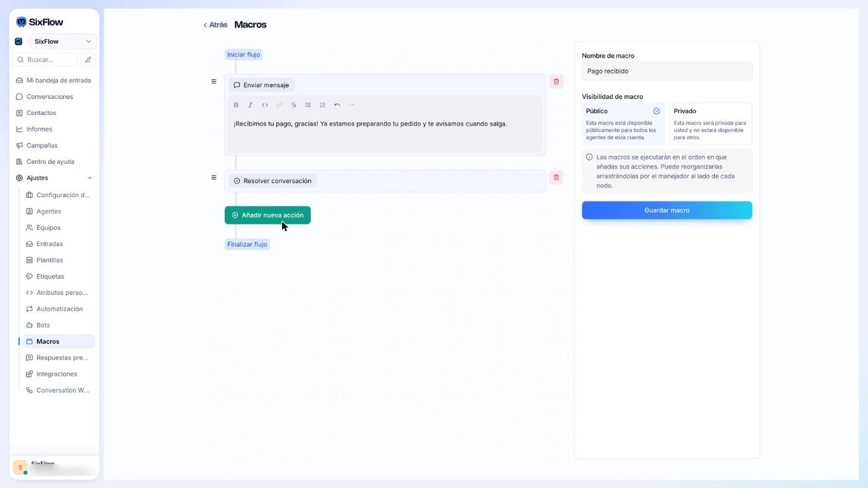This screenshot has height=488, width=868.
Task: Select Privado macro visibility
Action: tap(711, 124)
